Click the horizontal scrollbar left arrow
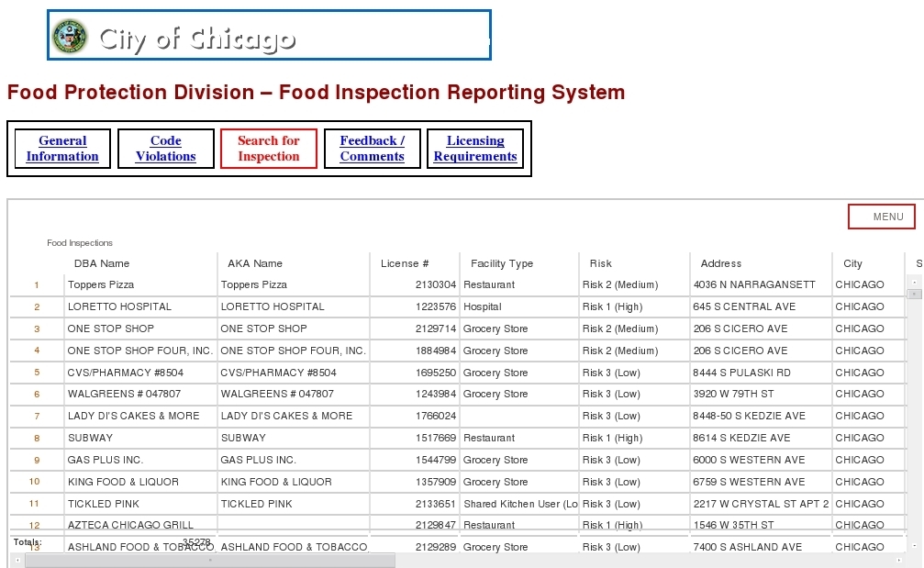 pos(17,560)
